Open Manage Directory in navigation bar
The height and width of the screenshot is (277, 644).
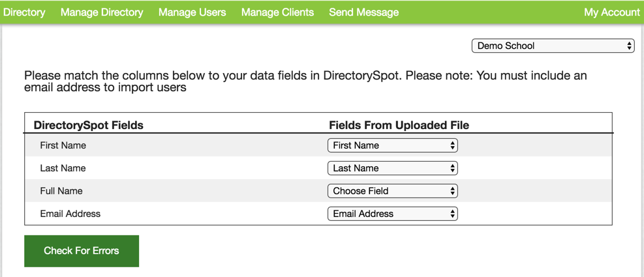[x=102, y=12]
